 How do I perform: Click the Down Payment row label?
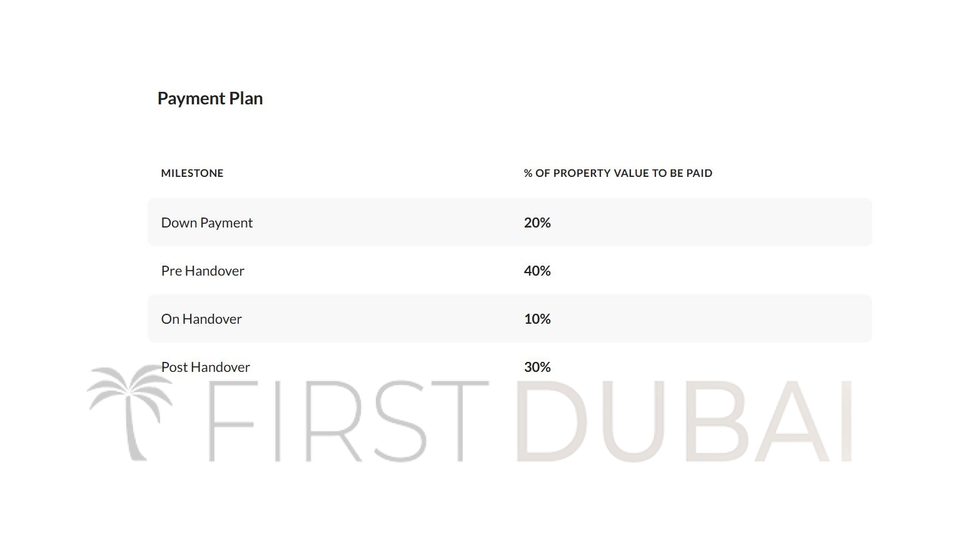tap(207, 222)
